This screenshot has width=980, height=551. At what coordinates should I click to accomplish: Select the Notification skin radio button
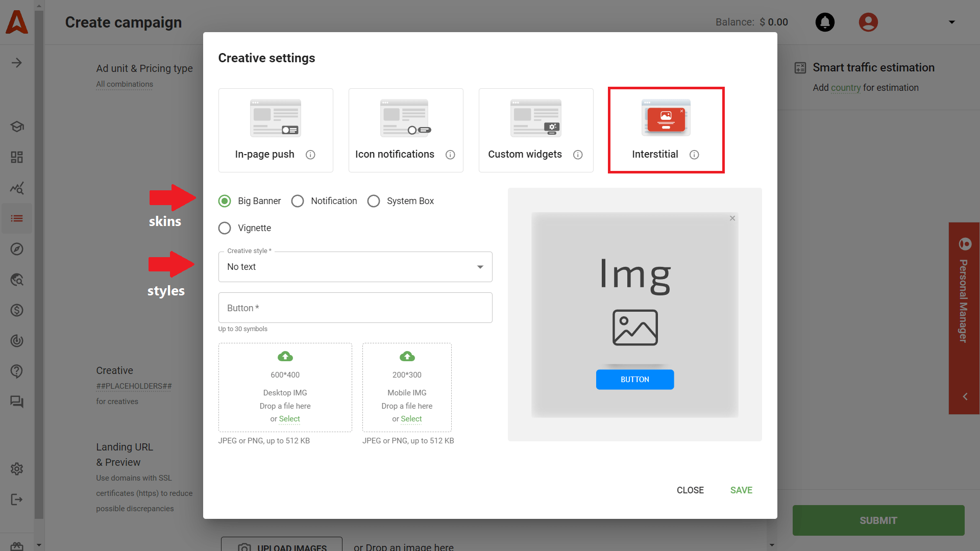click(x=298, y=201)
